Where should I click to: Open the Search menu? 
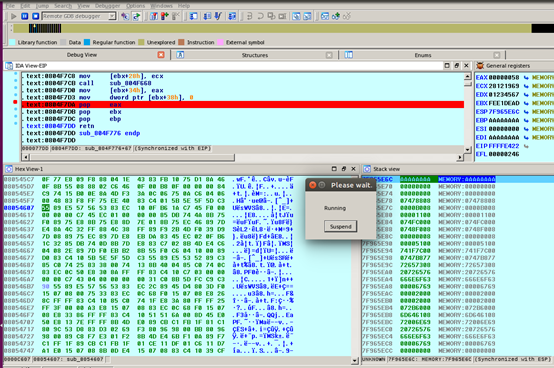point(63,6)
